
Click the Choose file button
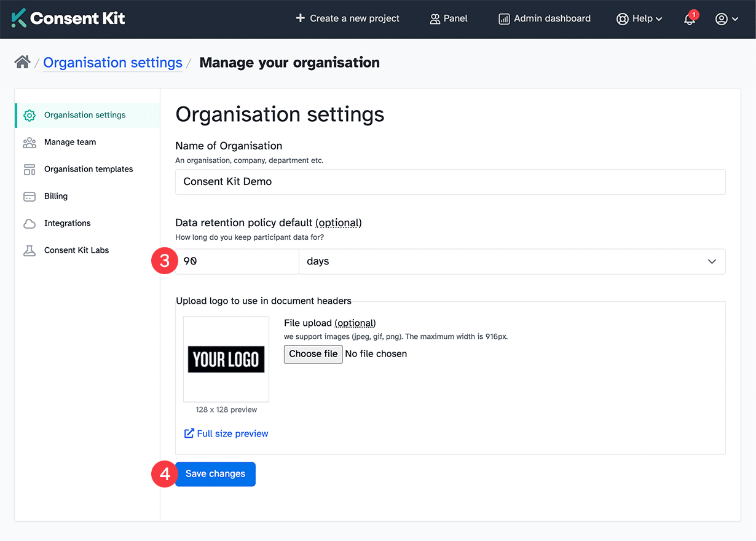pyautogui.click(x=313, y=354)
